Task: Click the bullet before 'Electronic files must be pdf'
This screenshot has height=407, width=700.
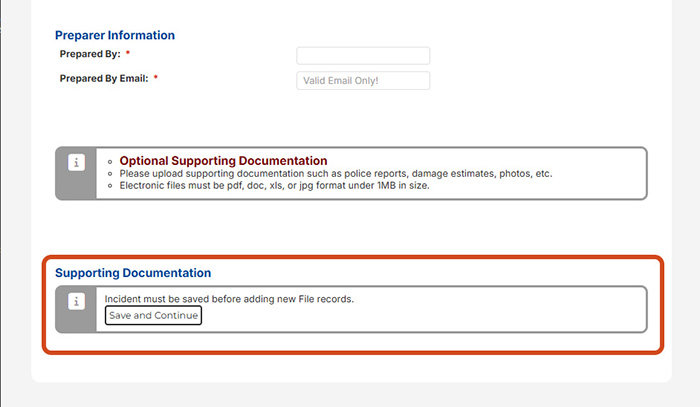Action: click(108, 186)
